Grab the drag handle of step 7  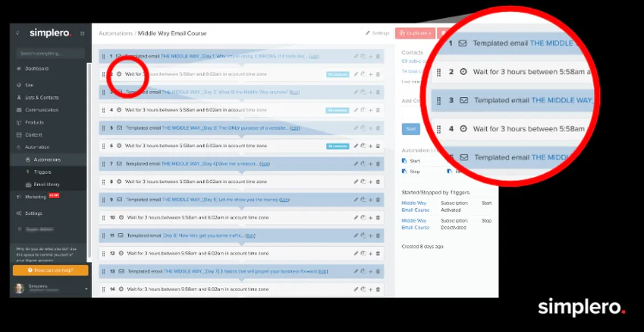click(x=104, y=164)
